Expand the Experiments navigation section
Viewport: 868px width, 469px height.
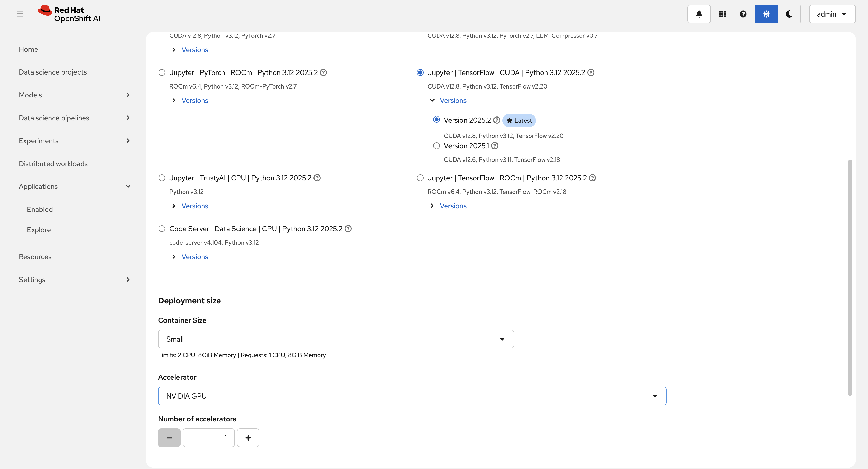[x=74, y=141]
